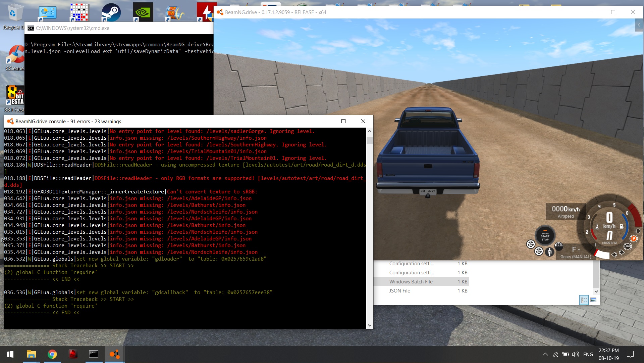Open the NVIDIA desktop shortcut

click(x=143, y=12)
